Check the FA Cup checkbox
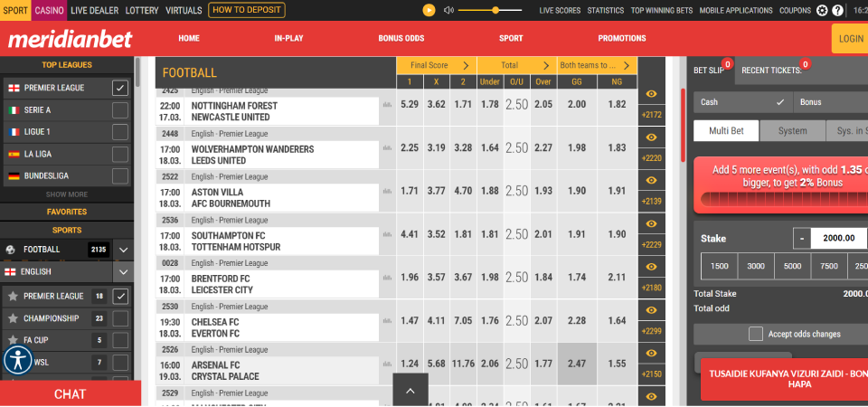 point(120,340)
